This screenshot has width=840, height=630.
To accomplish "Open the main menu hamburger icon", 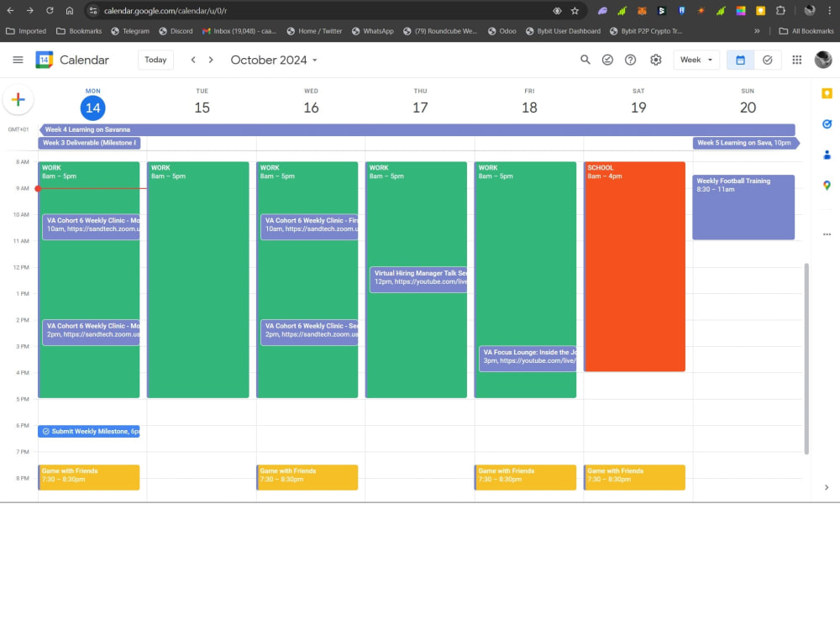I will tap(18, 60).
